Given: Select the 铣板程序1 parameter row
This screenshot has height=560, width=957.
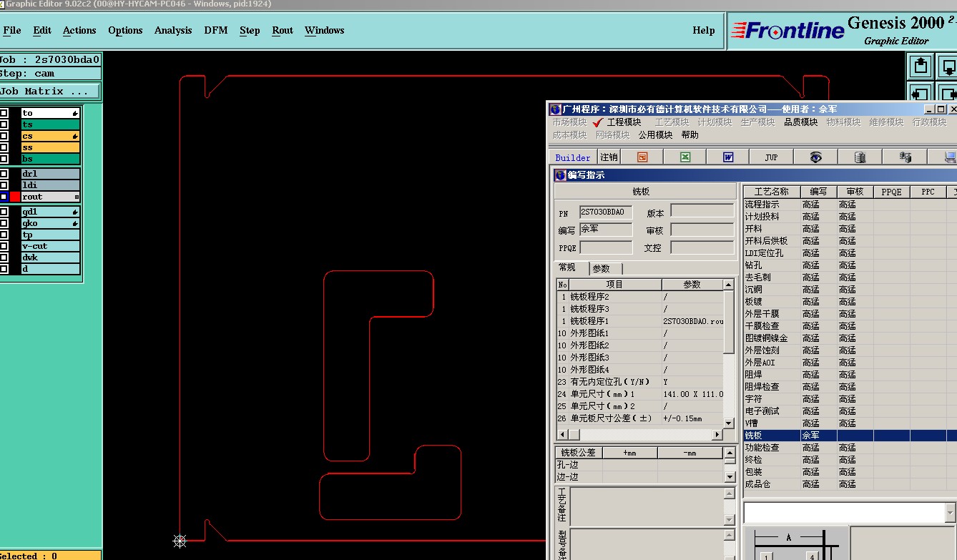Looking at the screenshot, I should pyautogui.click(x=640, y=321).
